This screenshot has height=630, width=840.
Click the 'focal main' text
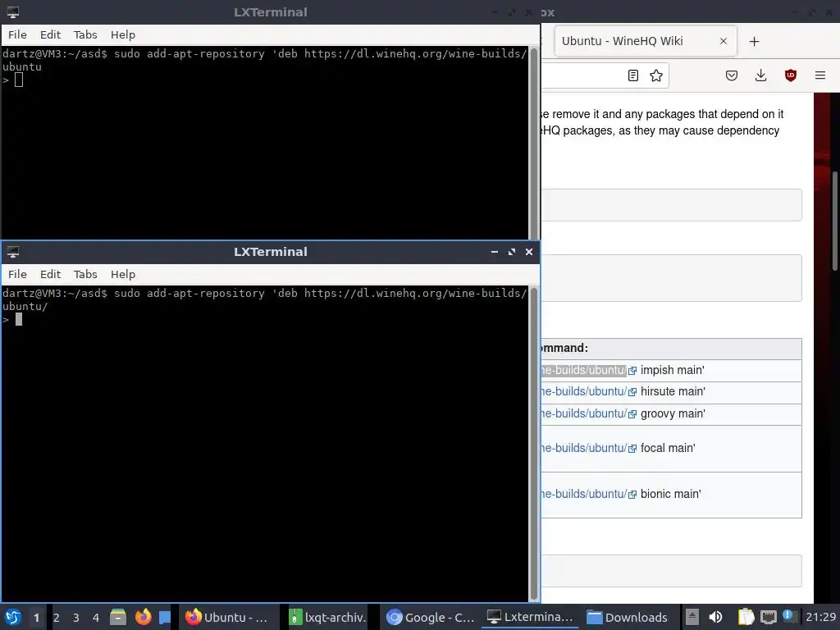668,448
